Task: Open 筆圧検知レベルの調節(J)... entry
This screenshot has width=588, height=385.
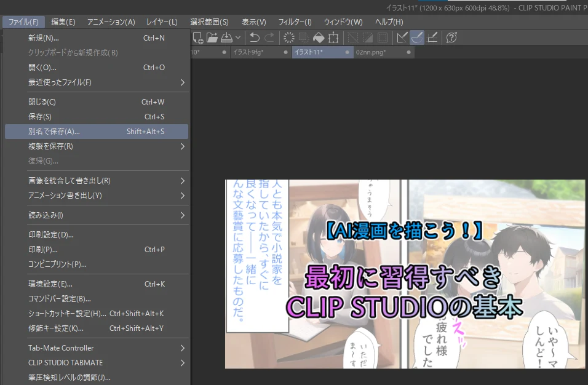Action: coord(97,378)
